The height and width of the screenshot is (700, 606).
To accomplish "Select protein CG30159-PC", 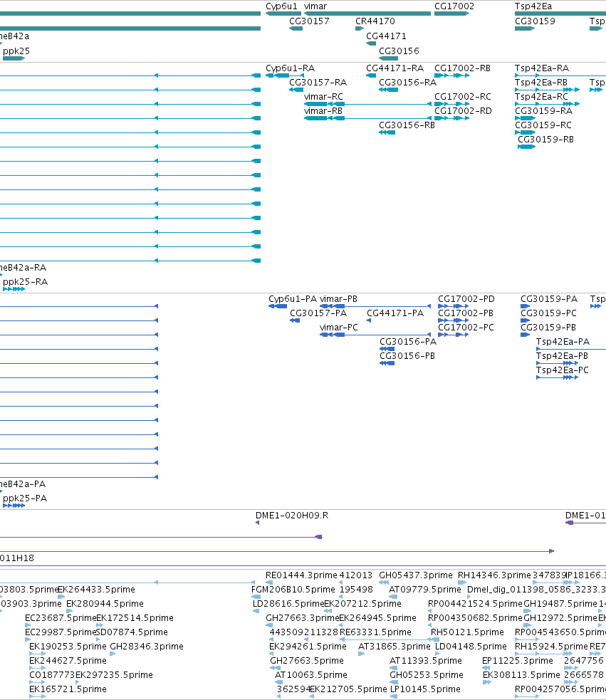I will (548, 313).
